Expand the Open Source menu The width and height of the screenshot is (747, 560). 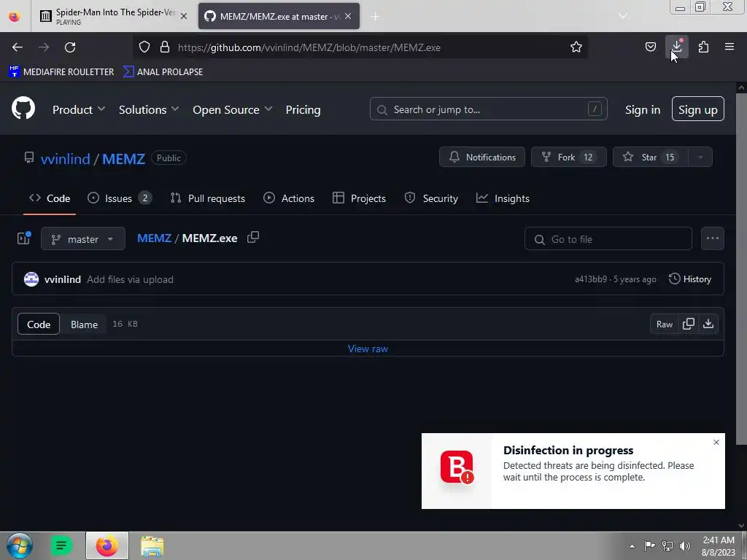pos(233,109)
